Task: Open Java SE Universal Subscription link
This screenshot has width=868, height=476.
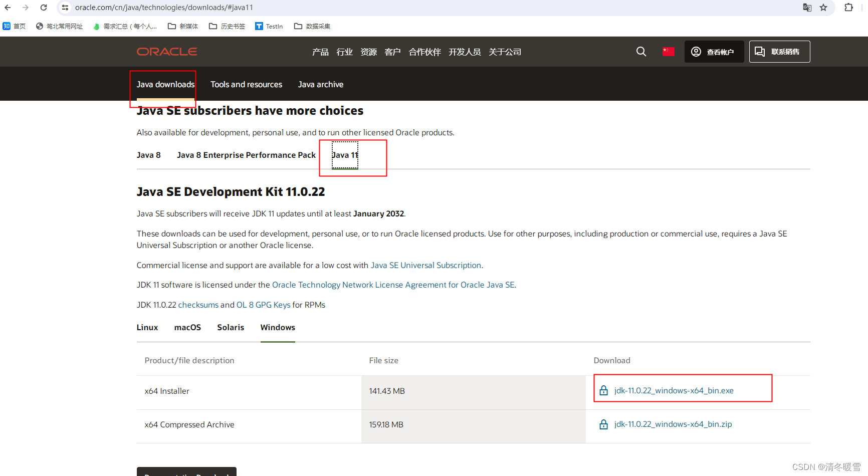Action: (x=425, y=265)
